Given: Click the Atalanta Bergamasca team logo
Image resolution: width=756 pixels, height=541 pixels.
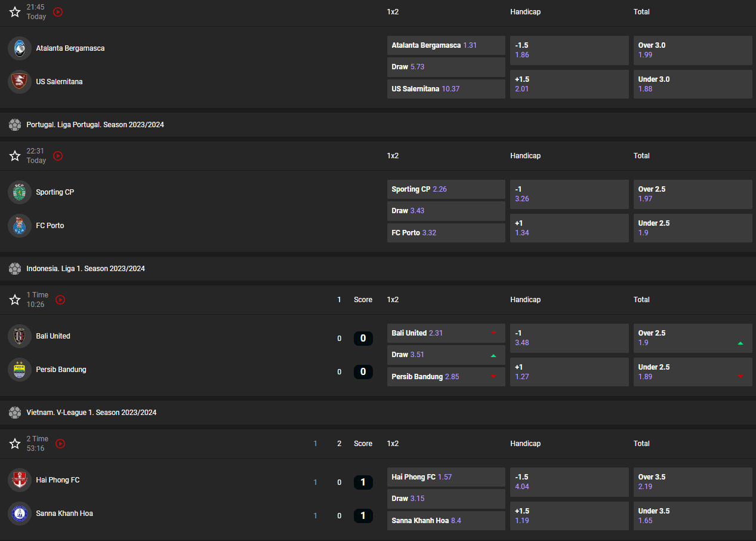Looking at the screenshot, I should click(x=20, y=48).
